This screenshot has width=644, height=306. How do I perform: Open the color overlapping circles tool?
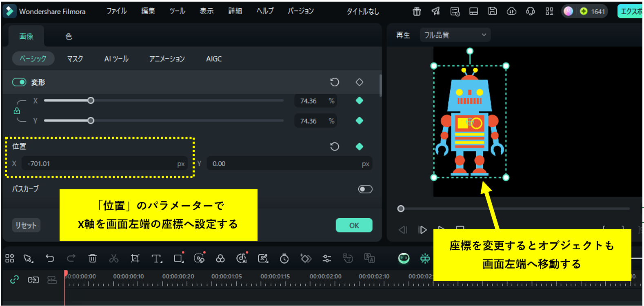point(220,258)
